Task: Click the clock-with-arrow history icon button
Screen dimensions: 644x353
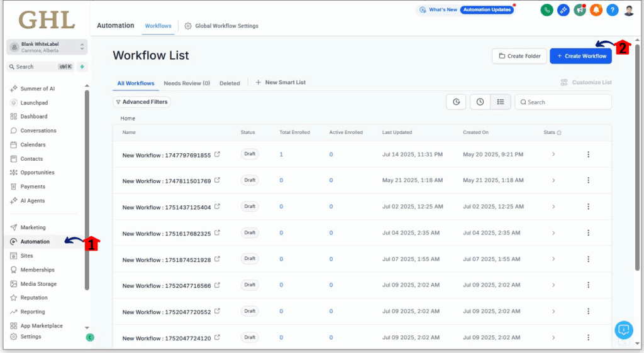Action: point(456,102)
